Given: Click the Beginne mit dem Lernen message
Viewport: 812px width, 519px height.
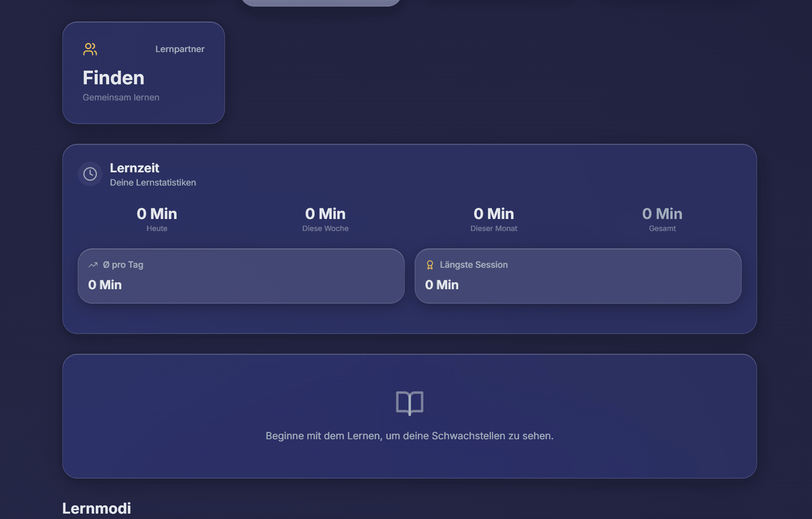Looking at the screenshot, I should tap(409, 436).
